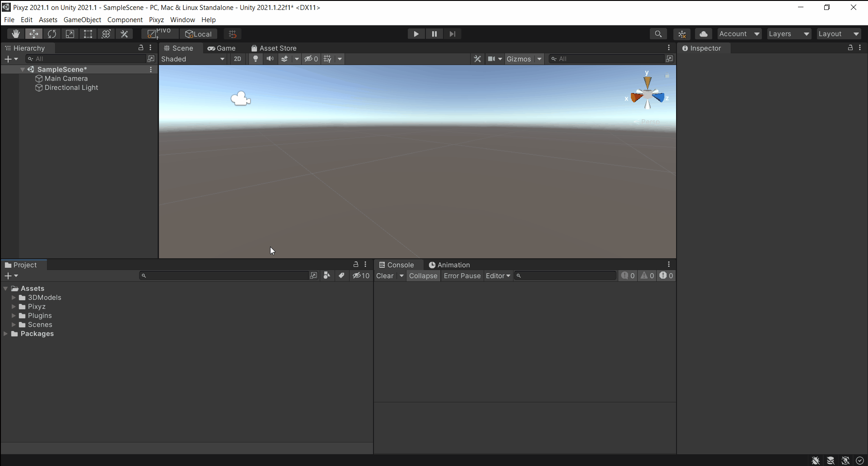Switch to the Game tab
Image resolution: width=868 pixels, height=466 pixels.
click(222, 48)
